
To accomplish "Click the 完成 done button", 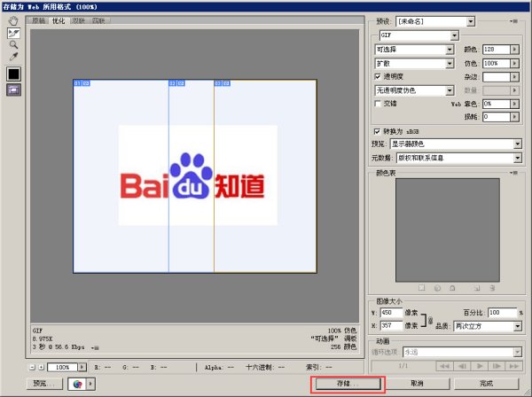I will pyautogui.click(x=487, y=384).
